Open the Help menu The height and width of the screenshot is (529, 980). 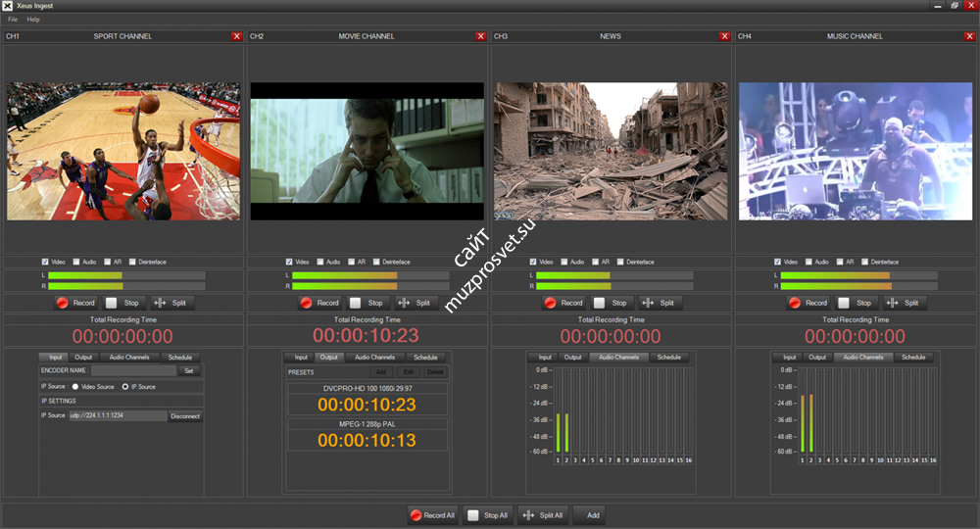click(x=33, y=20)
